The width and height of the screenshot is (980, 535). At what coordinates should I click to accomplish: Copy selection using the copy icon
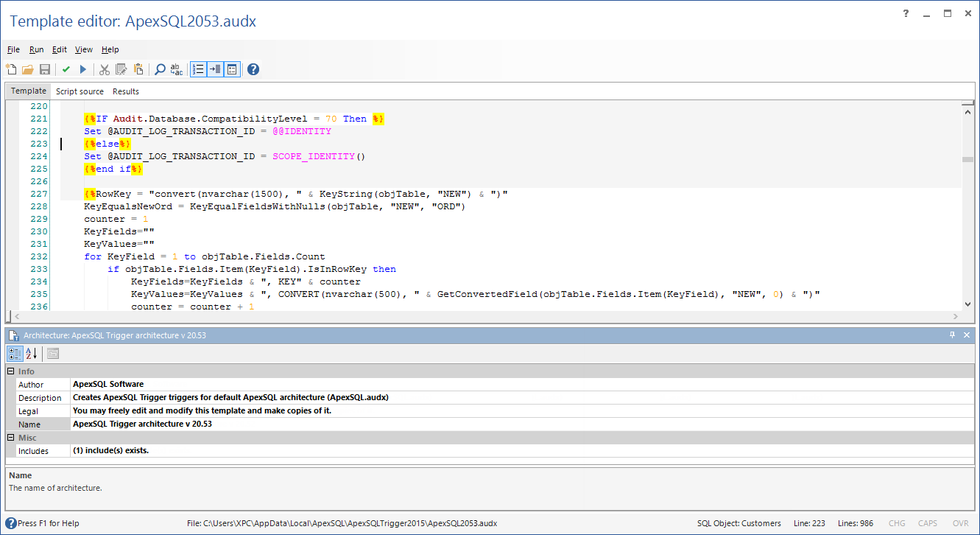click(121, 69)
